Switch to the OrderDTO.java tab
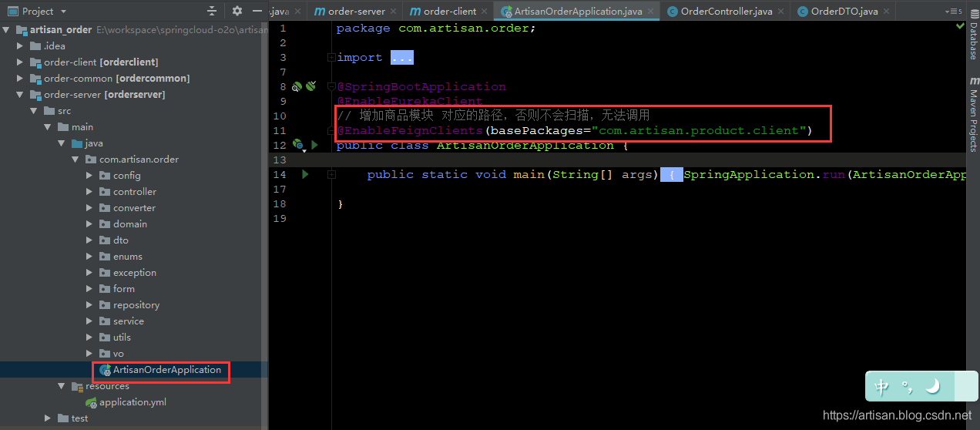980x430 pixels. [844, 12]
